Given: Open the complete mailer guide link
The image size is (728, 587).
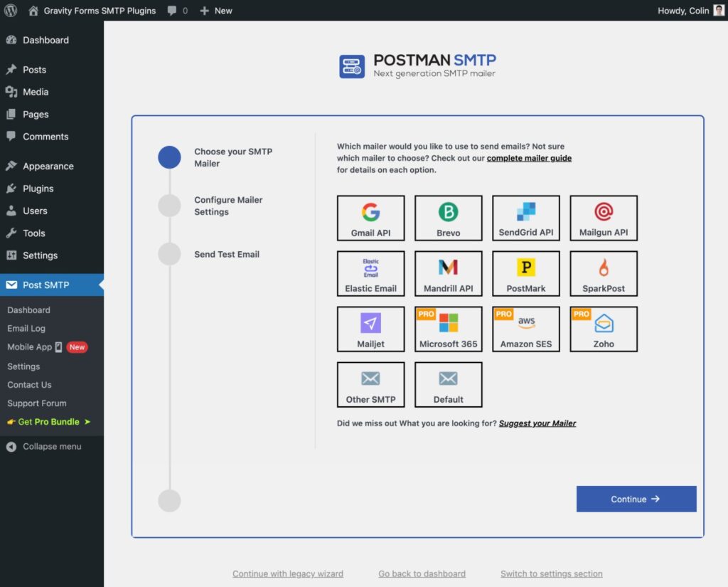Looking at the screenshot, I should pyautogui.click(x=529, y=158).
